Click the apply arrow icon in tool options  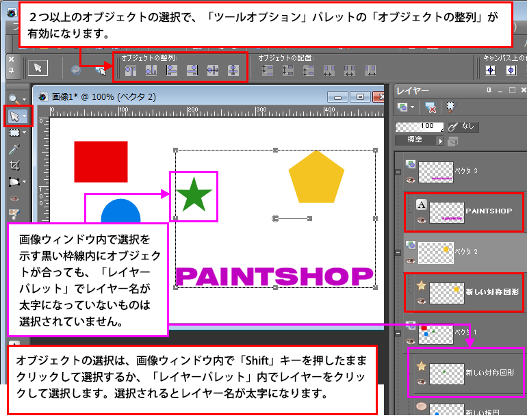[x=76, y=70]
